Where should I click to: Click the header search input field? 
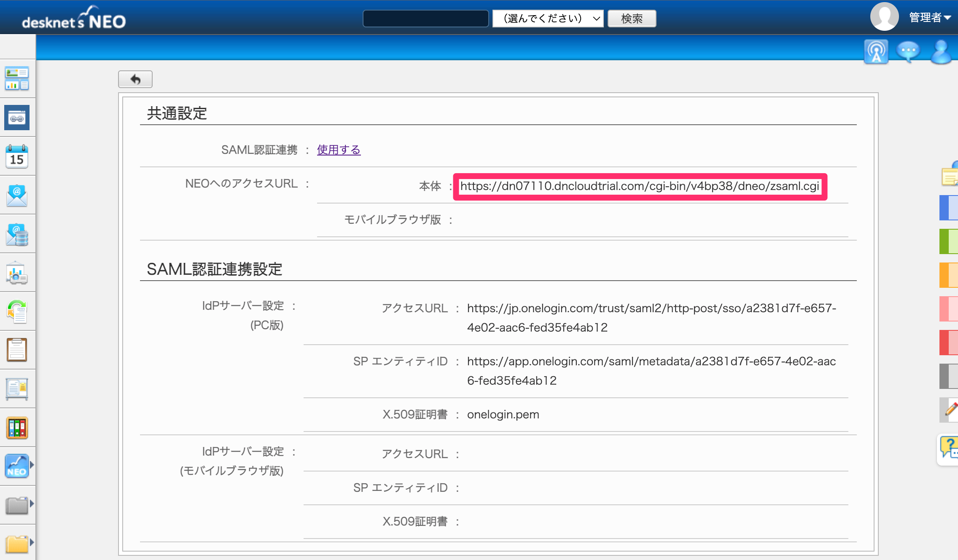[x=425, y=19]
